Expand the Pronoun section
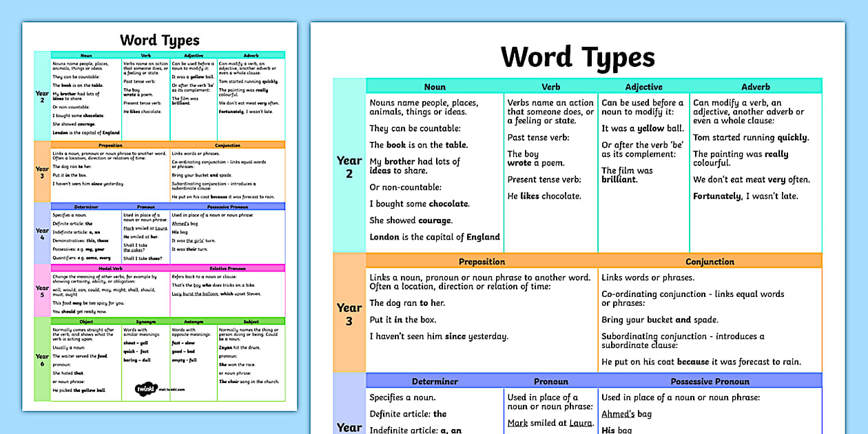868x434 pixels. pos(551,381)
